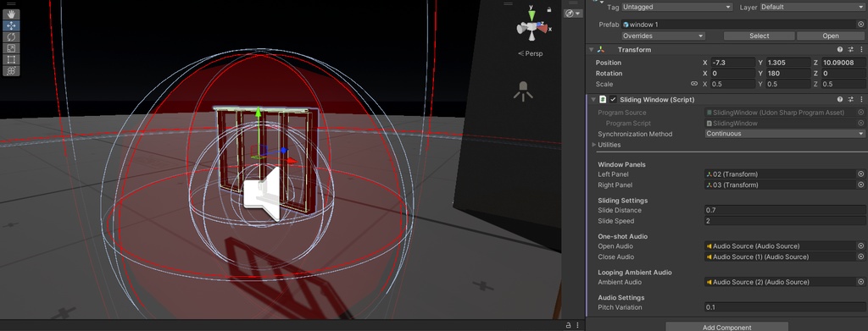Open object picker for Left Panel
The height and width of the screenshot is (331, 868).
pyautogui.click(x=861, y=174)
